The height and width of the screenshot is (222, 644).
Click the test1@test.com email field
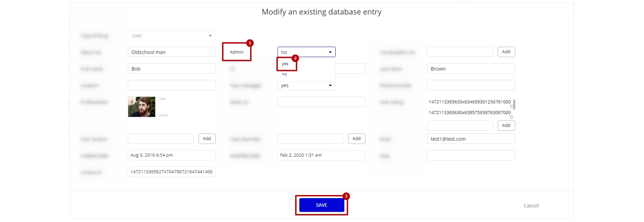(471, 139)
